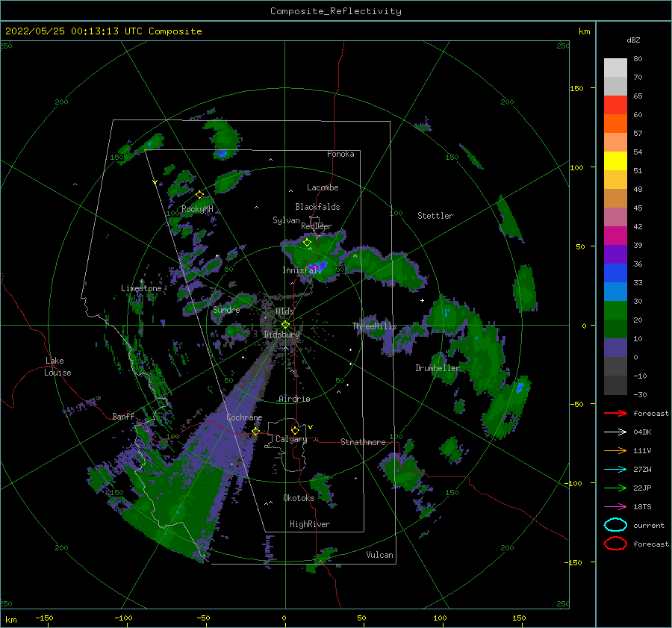Click the Drumheller city label
Viewport: 672px width, 628px height.
tap(438, 368)
